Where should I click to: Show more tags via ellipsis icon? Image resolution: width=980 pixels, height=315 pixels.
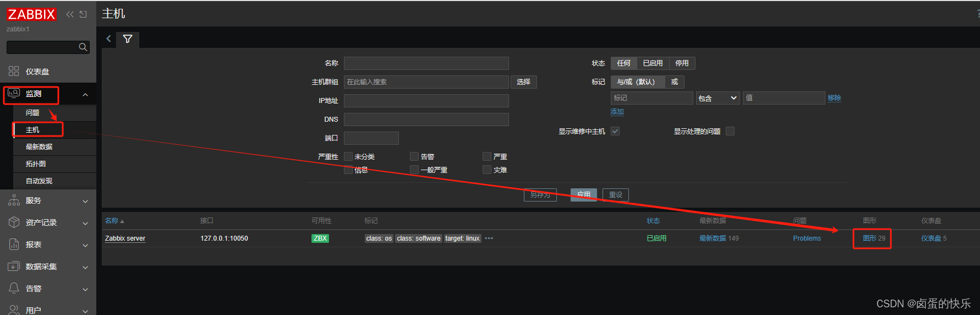489,238
